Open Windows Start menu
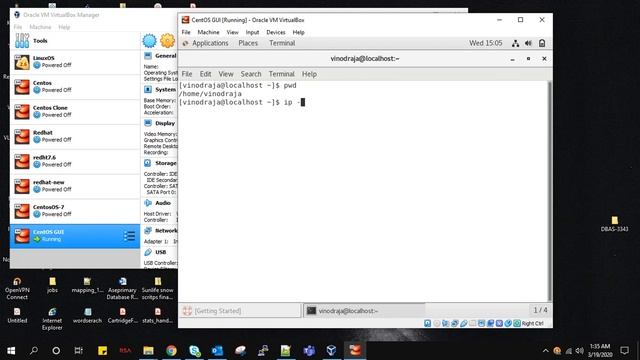This screenshot has width=640, height=360. [x=11, y=350]
